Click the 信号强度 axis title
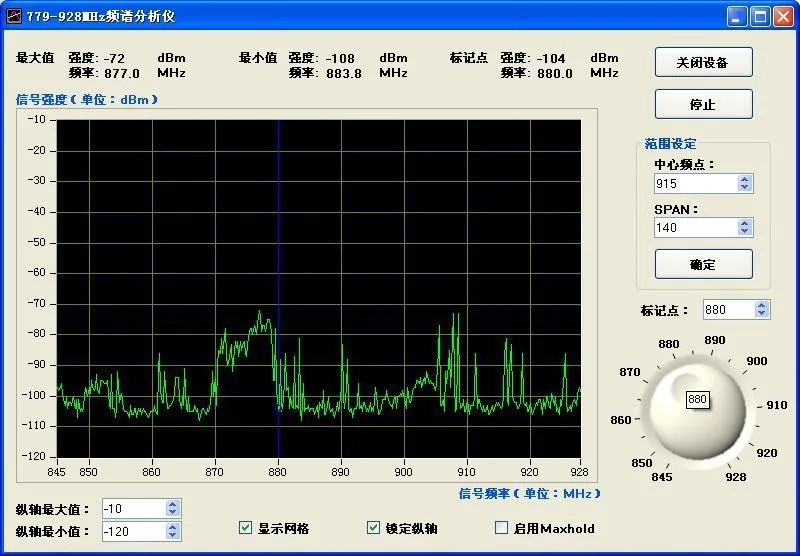This screenshot has width=800, height=556. [87, 99]
